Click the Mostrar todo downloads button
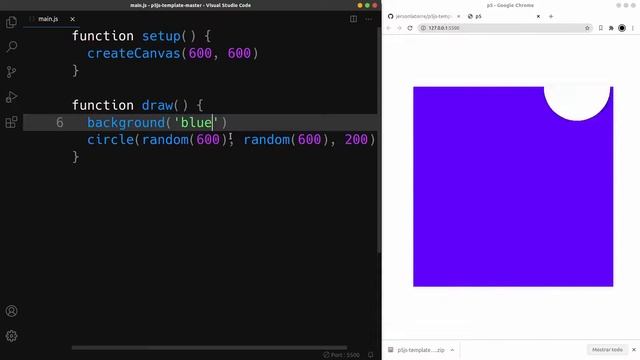640x360 pixels. (x=607, y=350)
